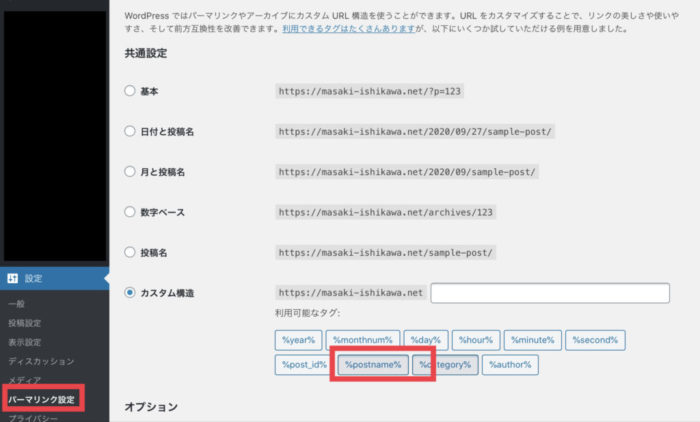Insert the %category% tag
700x422 pixels.
pos(445,365)
